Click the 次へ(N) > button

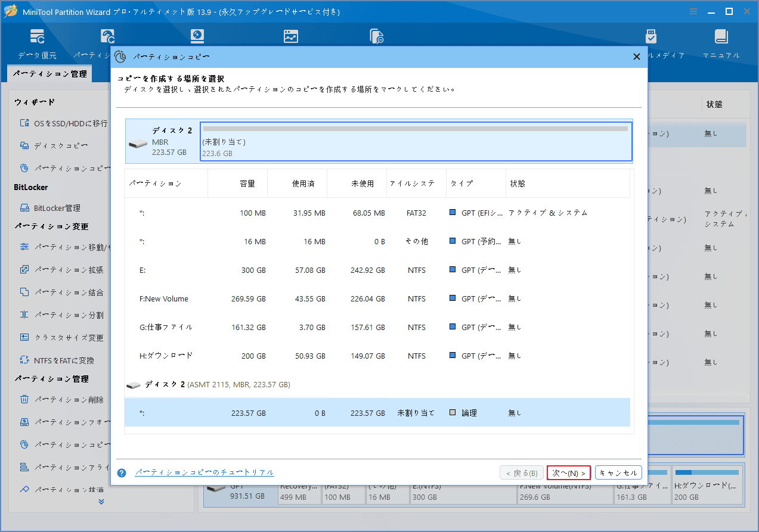coord(569,473)
